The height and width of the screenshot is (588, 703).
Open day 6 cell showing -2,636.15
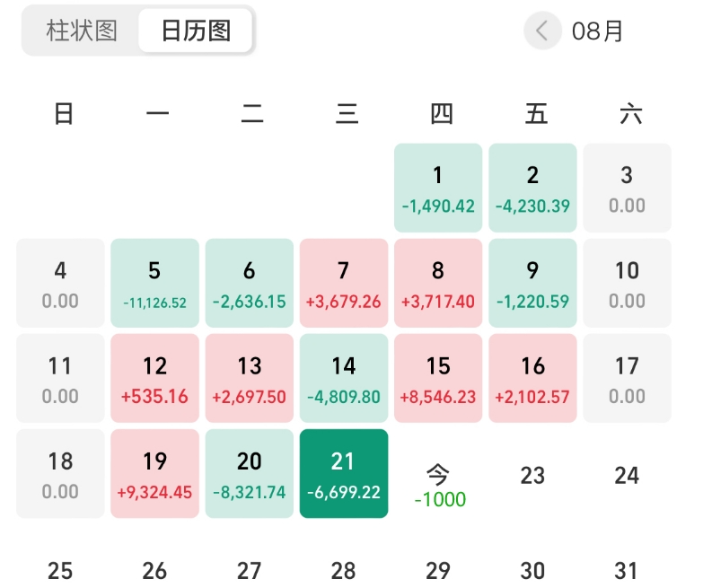(x=250, y=283)
